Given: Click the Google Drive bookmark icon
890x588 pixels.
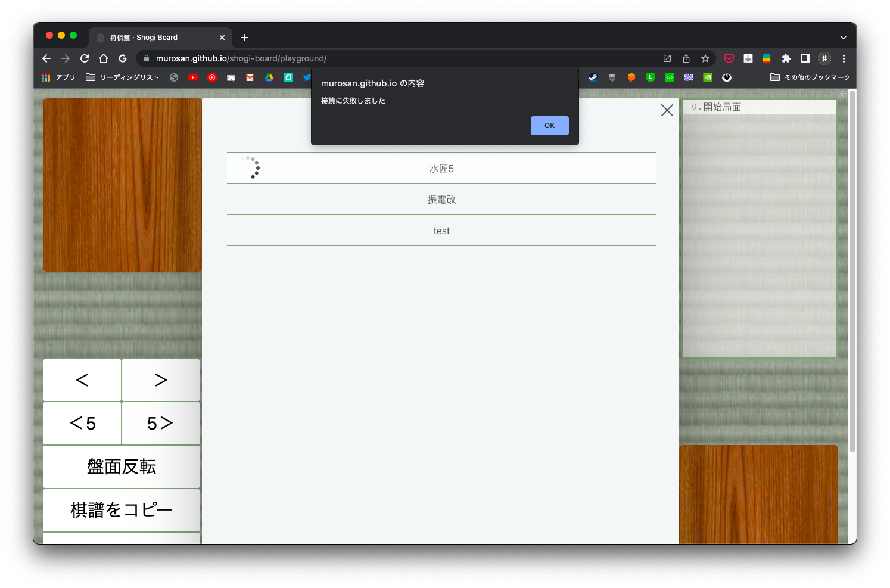Looking at the screenshot, I should coord(269,77).
